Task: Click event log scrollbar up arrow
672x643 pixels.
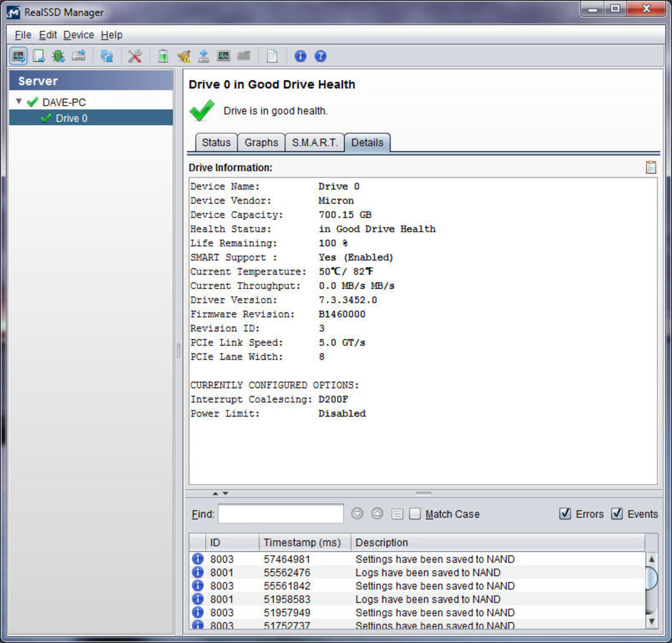Action: coord(651,559)
